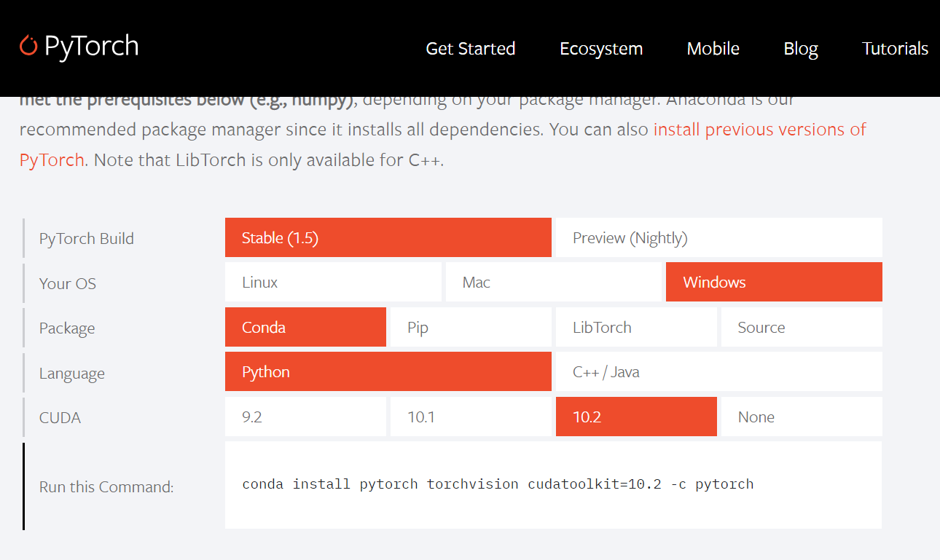Choose Linux as your OS
The image size is (940, 560).
(333, 282)
